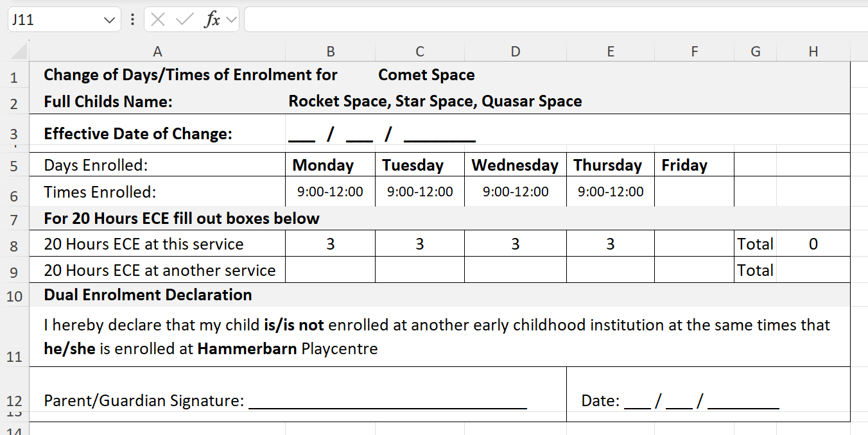
Task: Select column B by clicking its header
Action: (330, 50)
